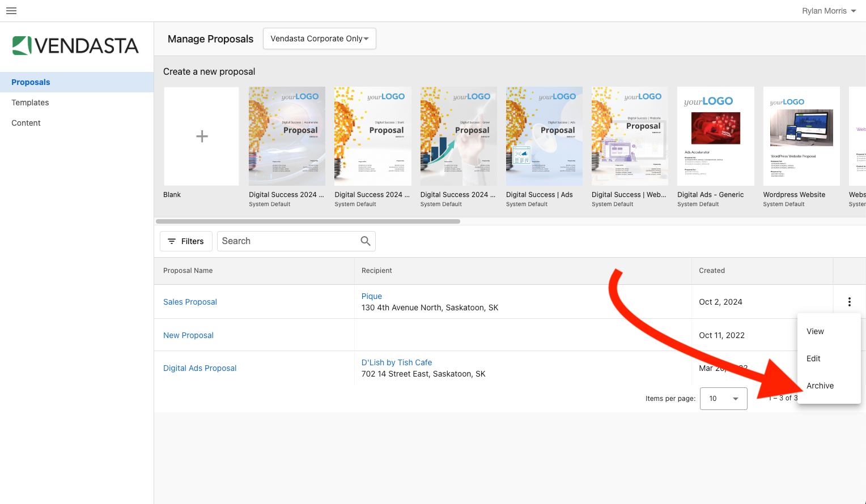Go to Templates in the sidebar
This screenshot has height=504, width=866.
click(77, 102)
